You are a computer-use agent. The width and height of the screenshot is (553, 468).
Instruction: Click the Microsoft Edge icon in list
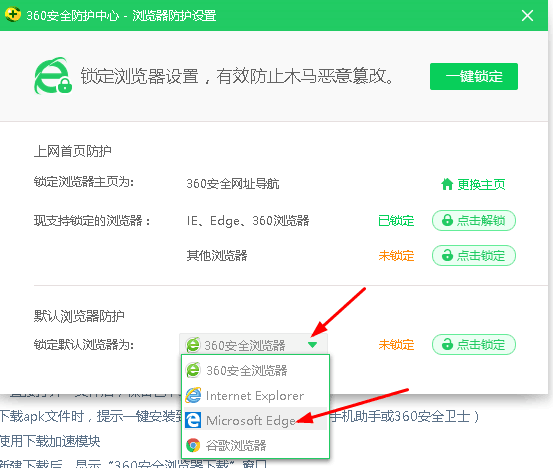point(193,420)
